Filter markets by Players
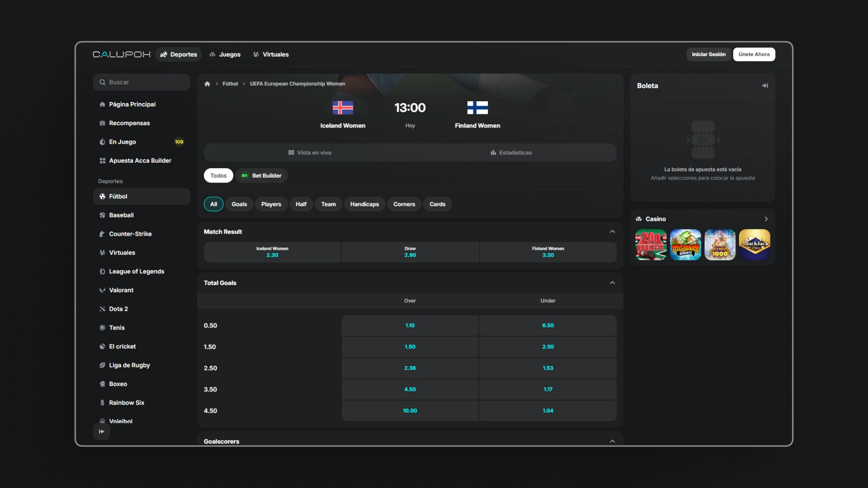 (x=271, y=204)
